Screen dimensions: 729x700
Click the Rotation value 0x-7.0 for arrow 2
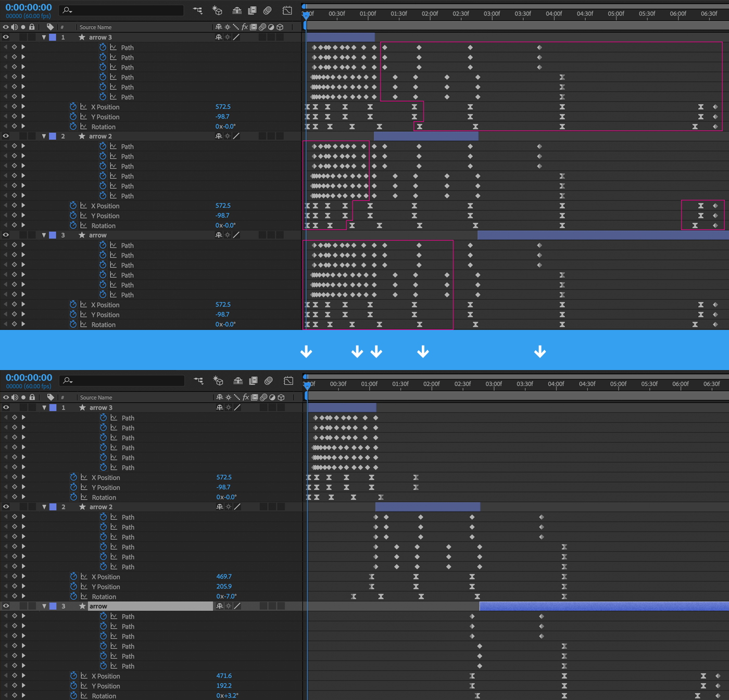pyautogui.click(x=227, y=596)
